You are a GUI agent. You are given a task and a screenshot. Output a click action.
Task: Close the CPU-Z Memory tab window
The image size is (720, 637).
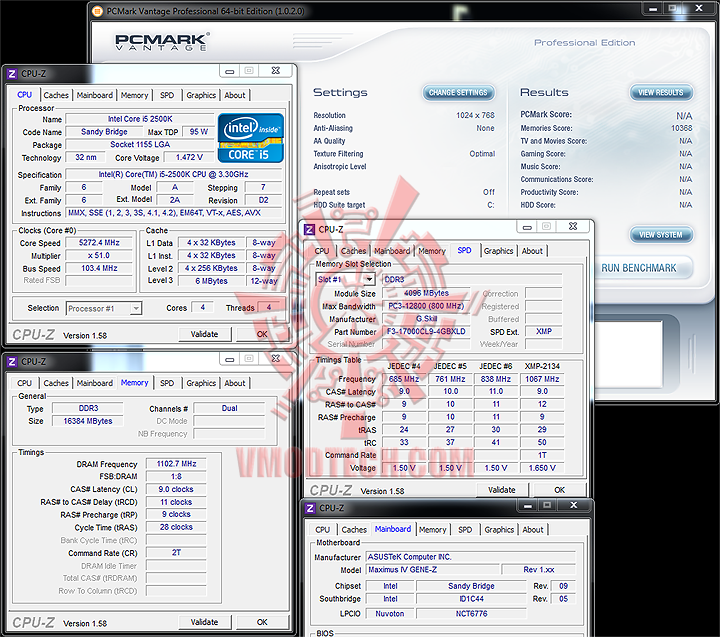(x=276, y=359)
